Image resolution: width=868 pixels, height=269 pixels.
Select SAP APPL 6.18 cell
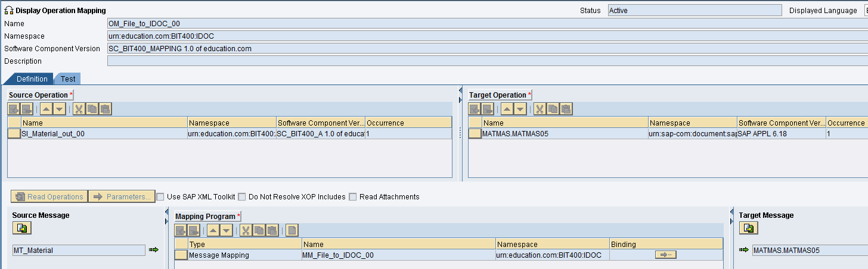pyautogui.click(x=782, y=134)
